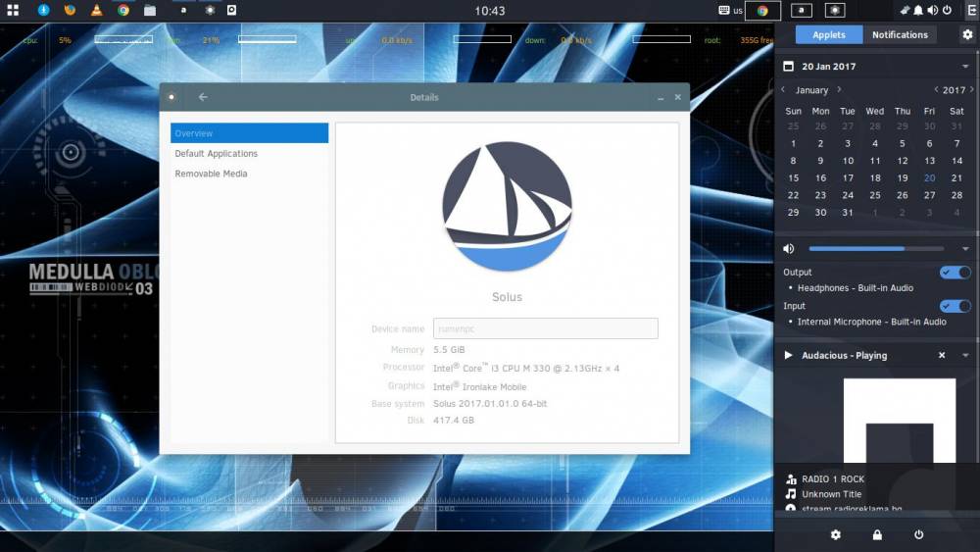Screen dimensions: 980x552
Task: Go to the previous month before January
Action: [783, 89]
